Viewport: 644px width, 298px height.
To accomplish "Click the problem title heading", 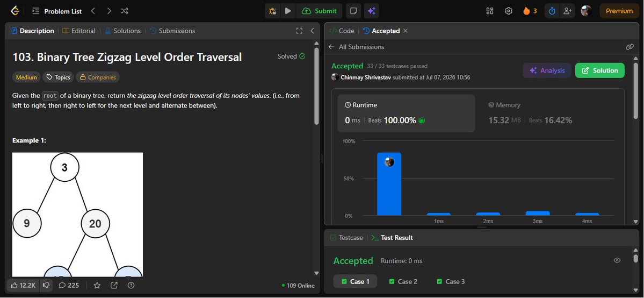I will click(x=127, y=57).
